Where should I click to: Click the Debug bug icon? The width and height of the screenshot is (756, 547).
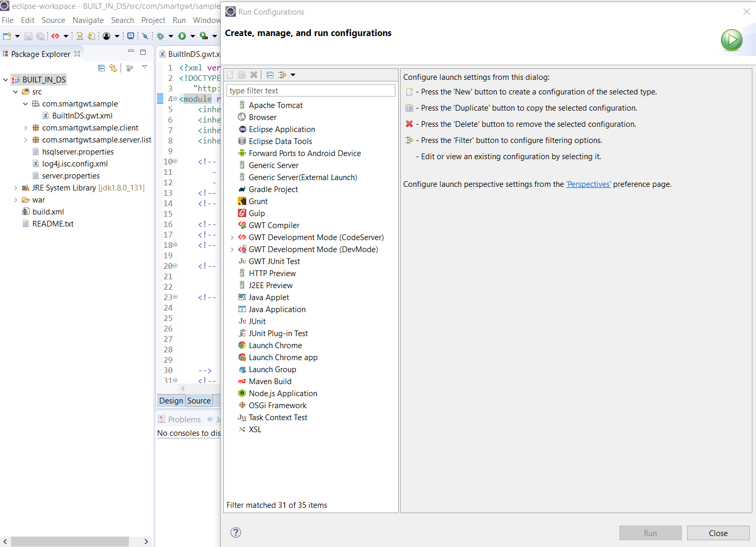pos(161,36)
